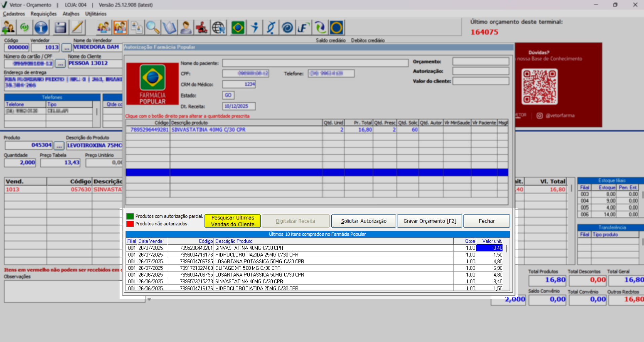The image size is (644, 342).
Task: Click Pesquisar Ultimas Vendas do Cliente button
Action: [x=232, y=221]
